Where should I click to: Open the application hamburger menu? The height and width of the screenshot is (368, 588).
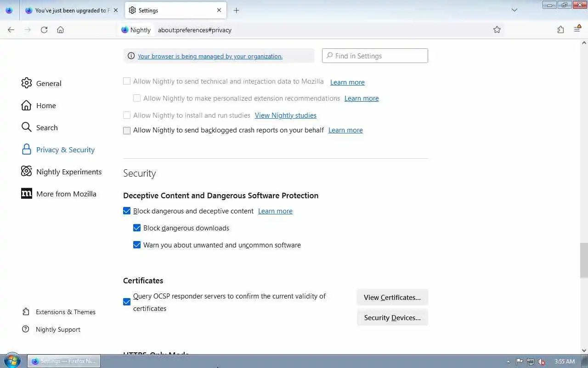click(577, 29)
